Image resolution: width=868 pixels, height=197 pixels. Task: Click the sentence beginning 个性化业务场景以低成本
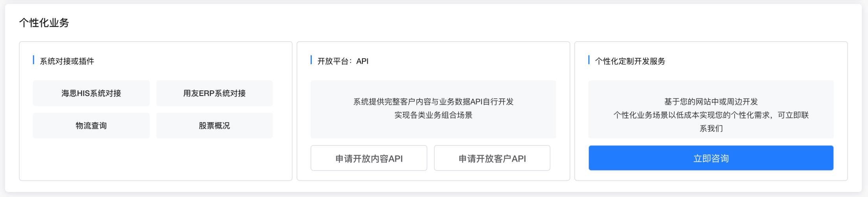coord(711,115)
